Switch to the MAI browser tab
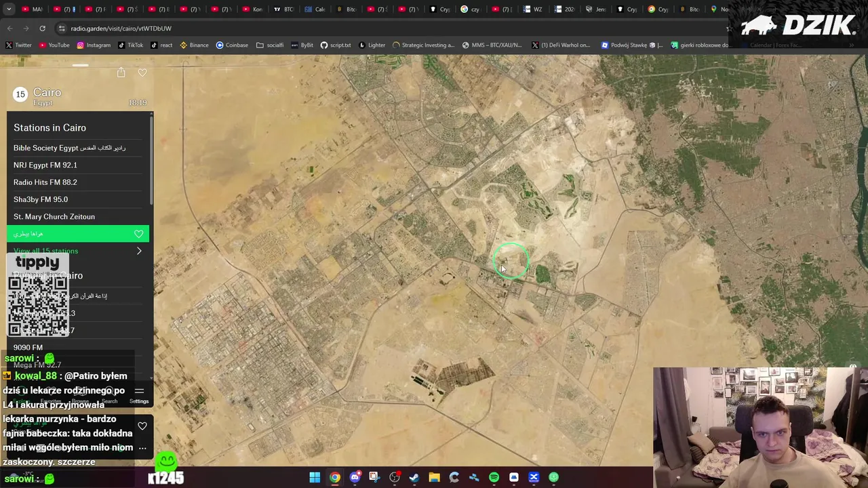 [x=31, y=9]
